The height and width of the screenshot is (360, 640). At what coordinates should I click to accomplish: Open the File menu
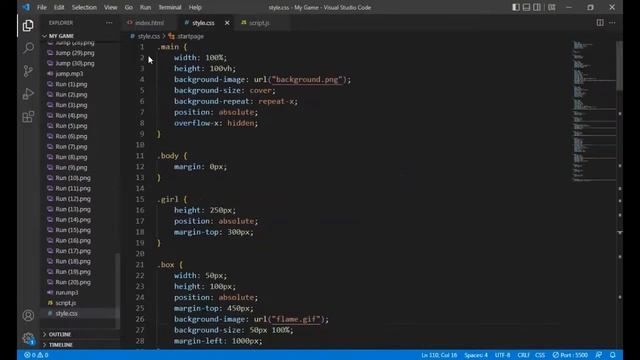click(42, 7)
